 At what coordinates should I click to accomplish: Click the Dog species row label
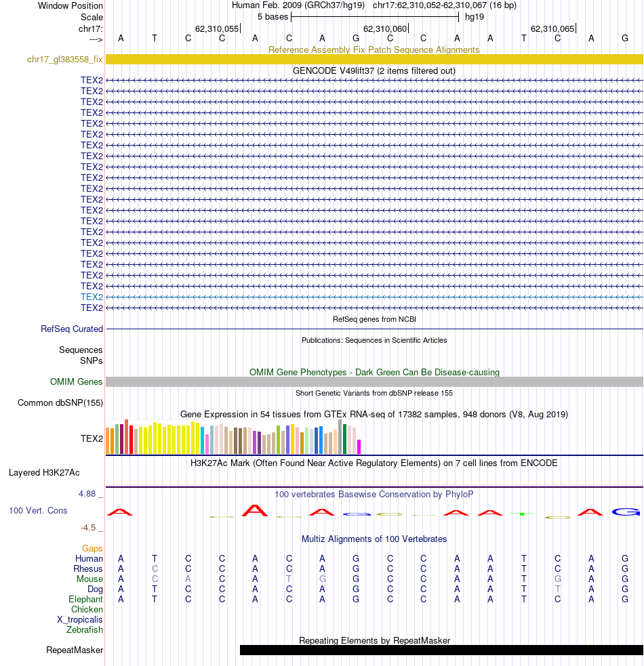[x=95, y=589]
